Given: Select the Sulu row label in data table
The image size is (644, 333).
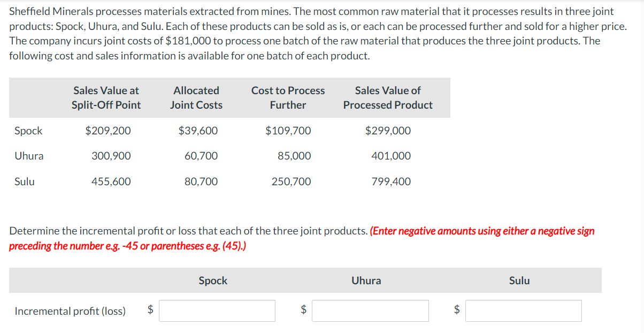Looking at the screenshot, I should coord(25,181).
